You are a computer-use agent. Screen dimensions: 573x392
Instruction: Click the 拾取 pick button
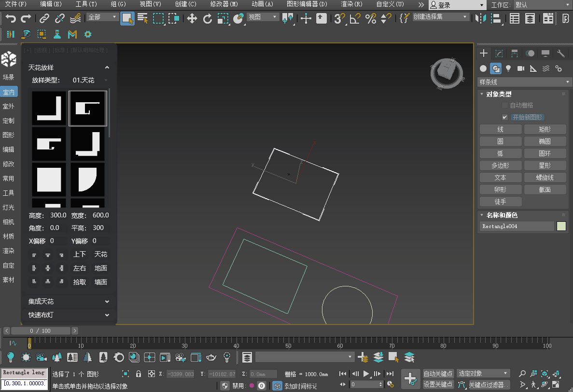point(80,282)
